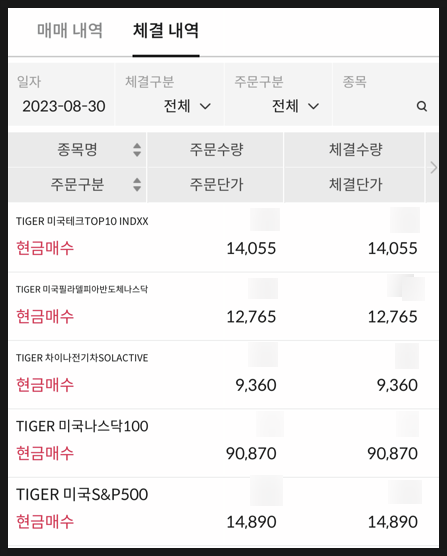The height and width of the screenshot is (556, 447).
Task: Show more columns with right chevron arrow
Action: pyautogui.click(x=433, y=167)
